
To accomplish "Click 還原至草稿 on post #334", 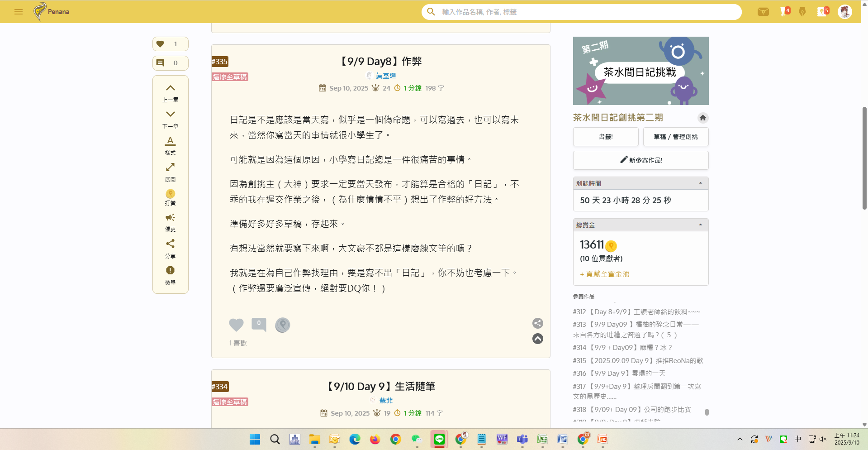I will pos(230,402).
